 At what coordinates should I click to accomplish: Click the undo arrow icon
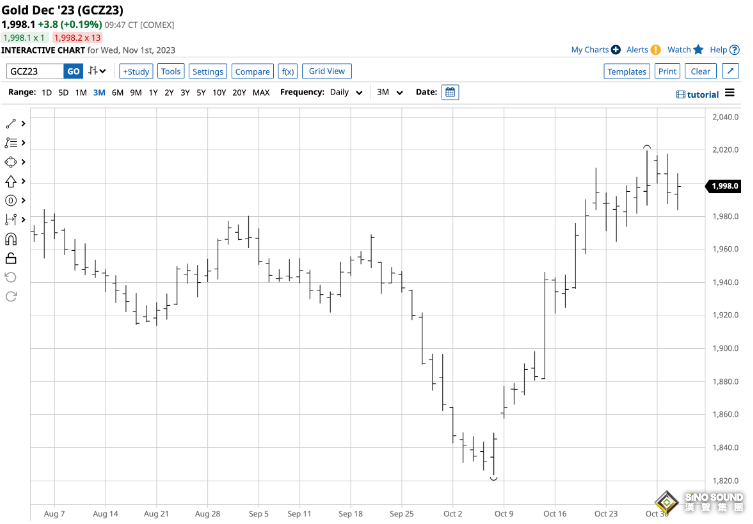(11, 276)
